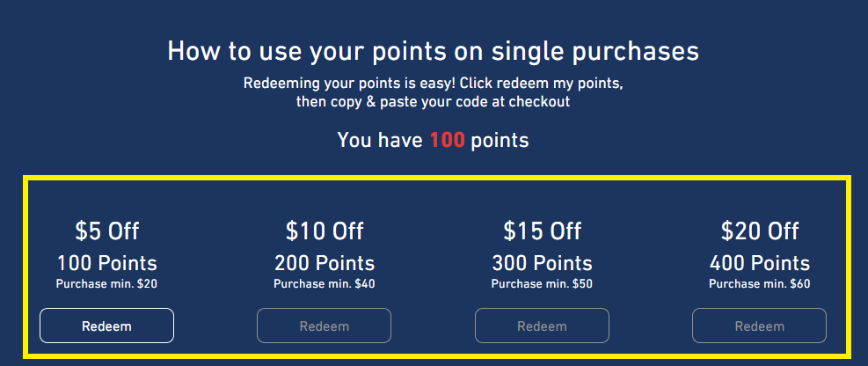868x366 pixels.
Task: Click the "Purchase min. $20" text
Action: click(x=106, y=284)
